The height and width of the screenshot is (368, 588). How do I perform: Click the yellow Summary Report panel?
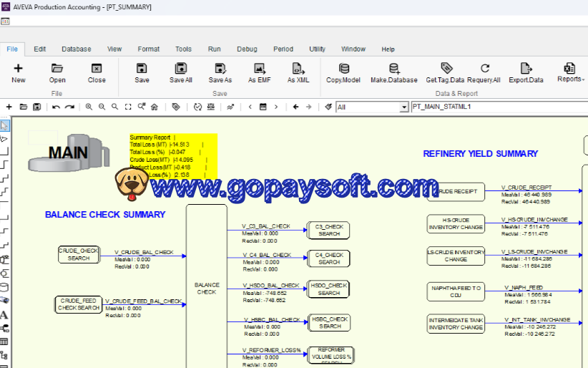pos(172,155)
